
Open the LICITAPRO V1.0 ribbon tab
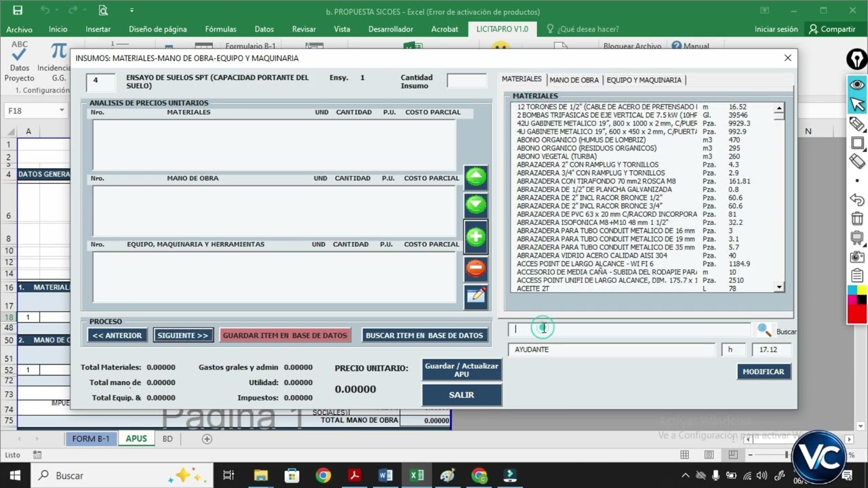coord(502,29)
